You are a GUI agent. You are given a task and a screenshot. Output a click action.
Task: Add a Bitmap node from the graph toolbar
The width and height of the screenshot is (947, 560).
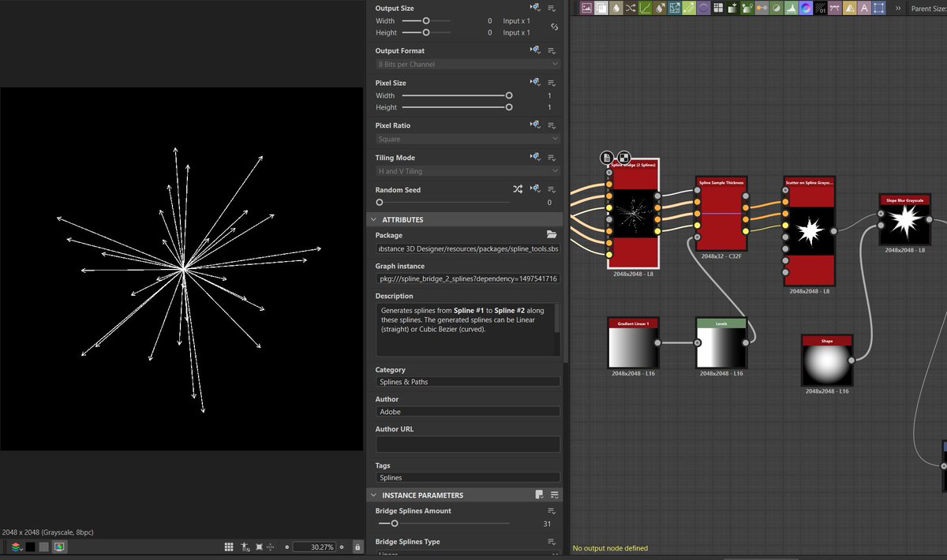(x=587, y=8)
